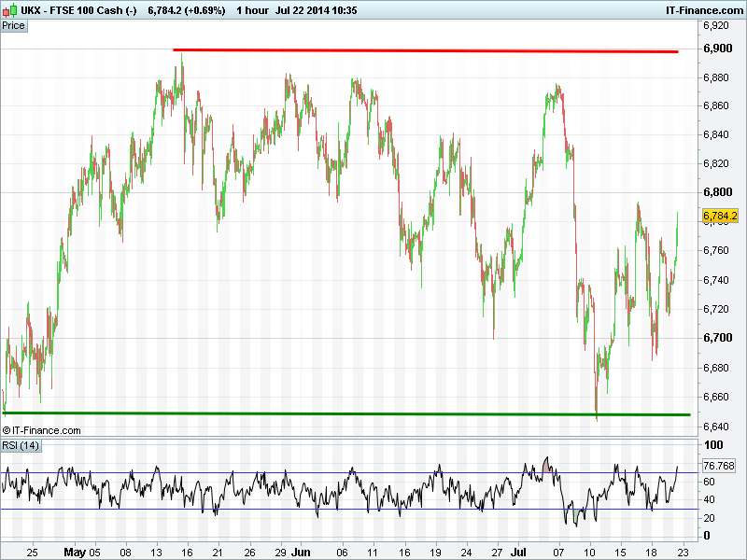This screenshot has height=560, width=747.
Task: Click the IT-Finance.com link at top right
Action: pyautogui.click(x=705, y=10)
